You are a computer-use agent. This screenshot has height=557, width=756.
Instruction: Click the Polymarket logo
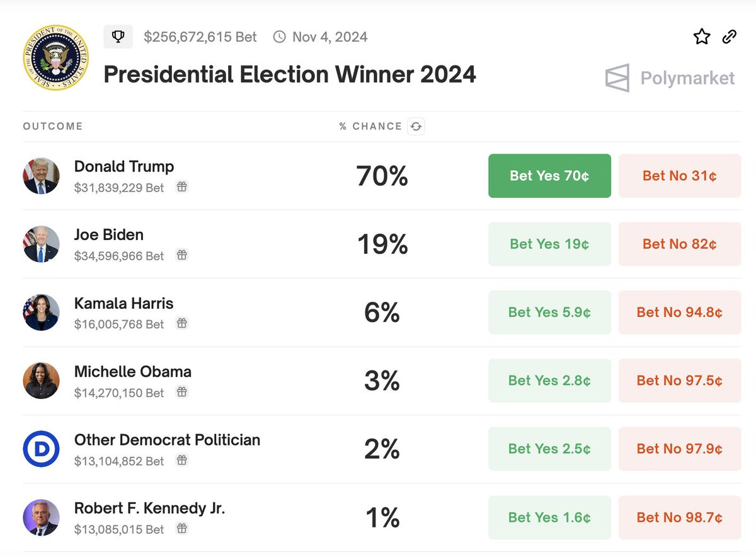coord(670,78)
